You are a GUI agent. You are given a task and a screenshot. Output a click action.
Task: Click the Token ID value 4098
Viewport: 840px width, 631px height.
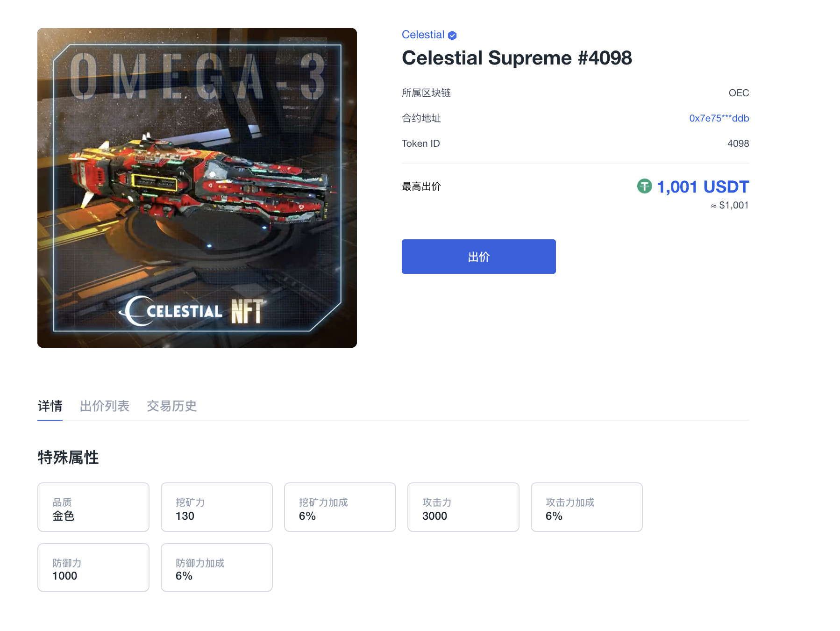click(738, 143)
